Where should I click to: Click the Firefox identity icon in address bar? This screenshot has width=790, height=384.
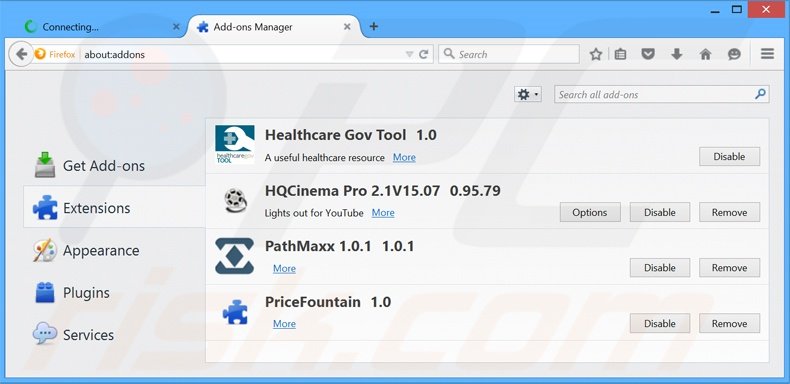40,54
